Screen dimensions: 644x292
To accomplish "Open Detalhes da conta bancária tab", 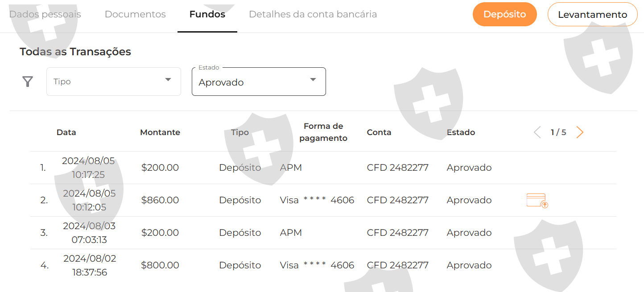I will coord(313,14).
